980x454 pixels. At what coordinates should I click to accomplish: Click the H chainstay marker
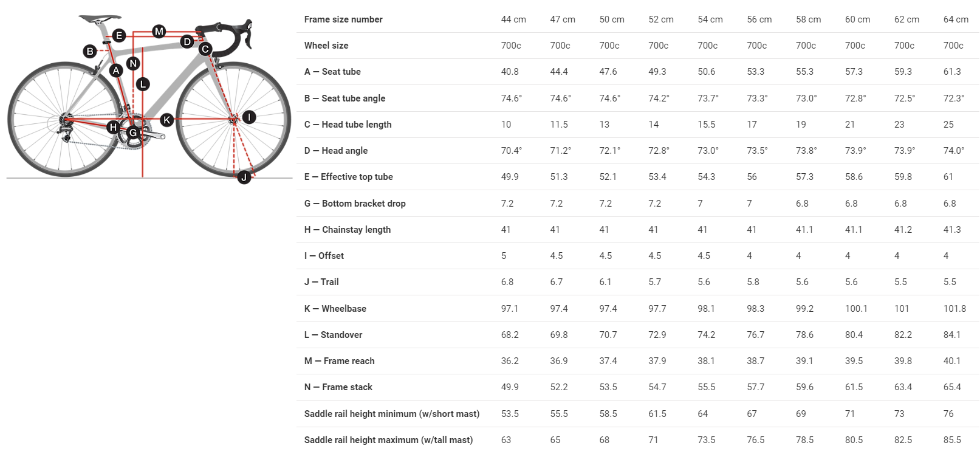113,127
